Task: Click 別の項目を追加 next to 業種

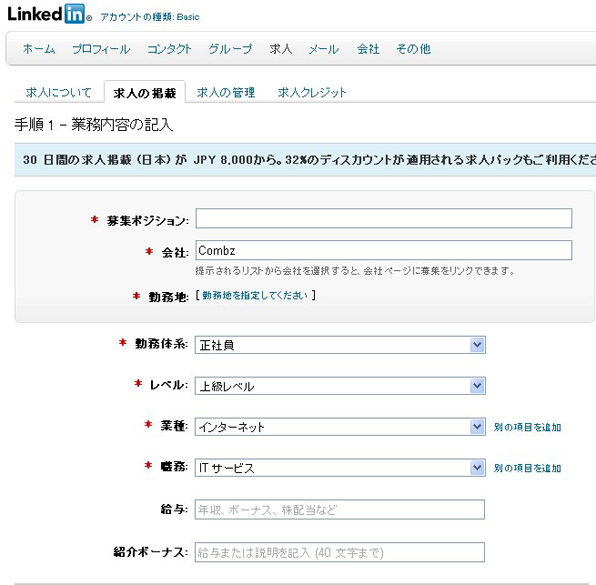Action: 527,427
